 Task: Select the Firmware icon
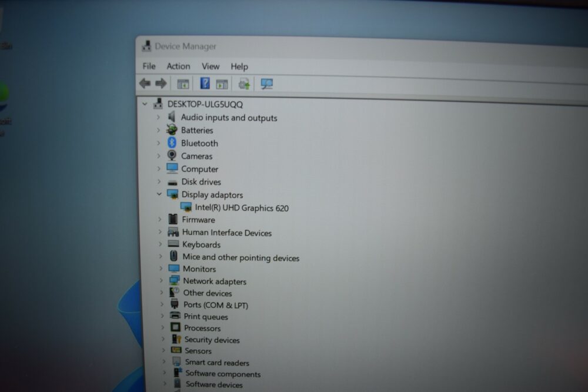pos(173,219)
